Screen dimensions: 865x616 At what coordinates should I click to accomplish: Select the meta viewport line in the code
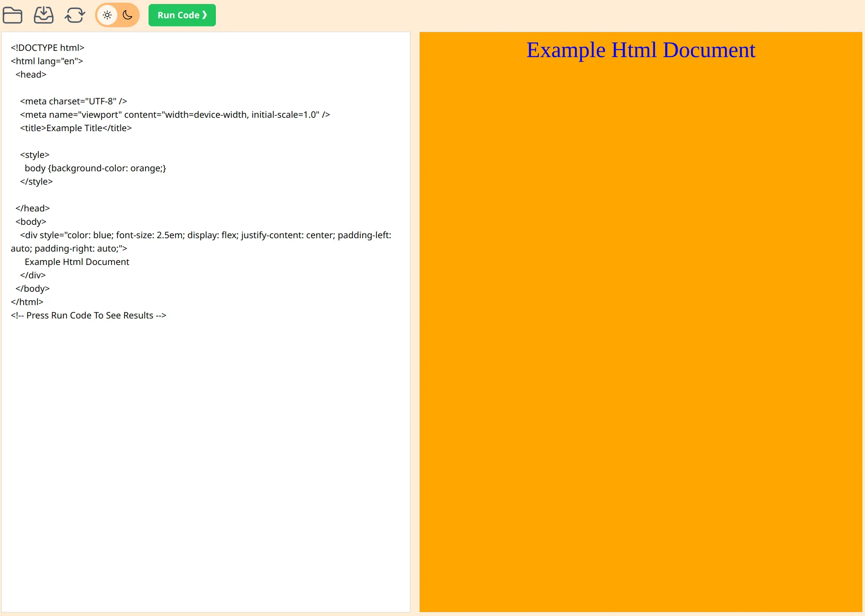[175, 115]
